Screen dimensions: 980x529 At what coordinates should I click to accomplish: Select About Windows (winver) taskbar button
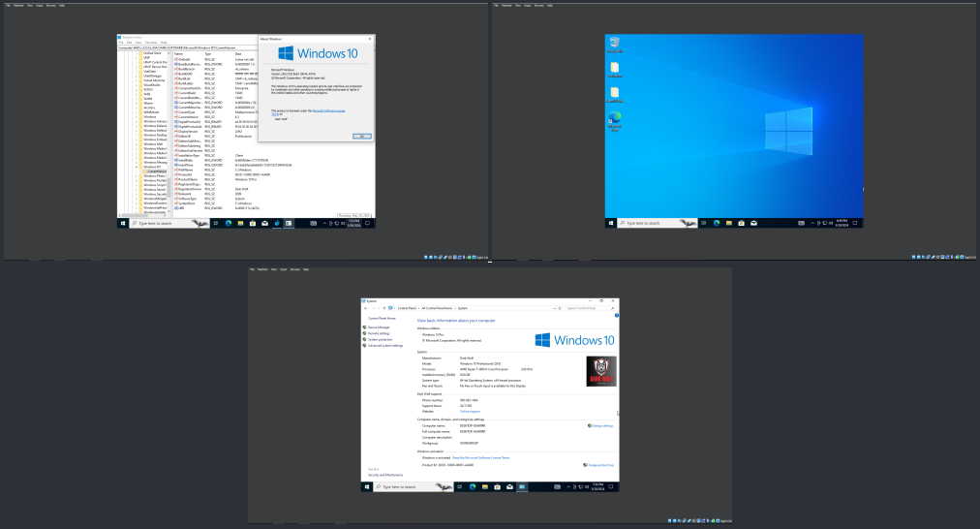click(x=289, y=223)
